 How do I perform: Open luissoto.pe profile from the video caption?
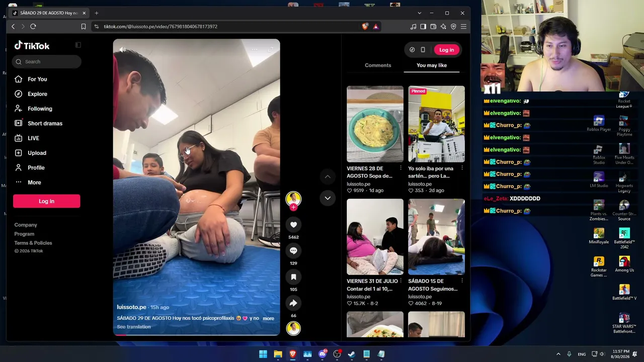coord(131,307)
